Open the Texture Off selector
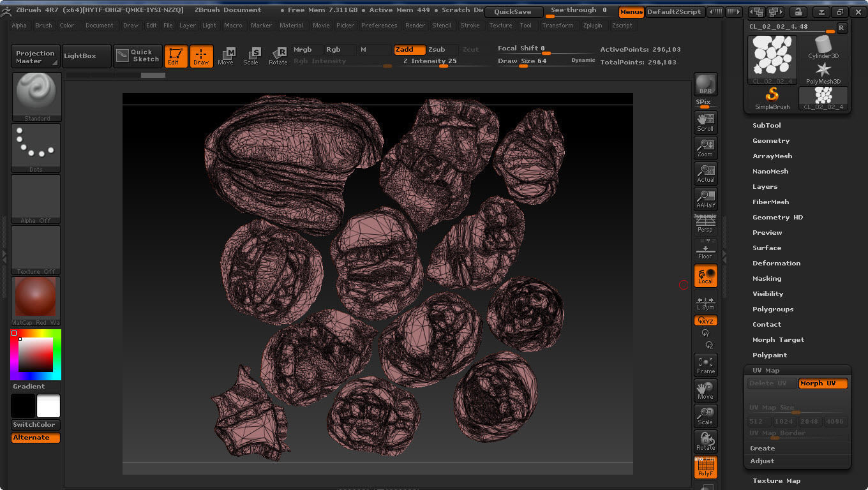868x490 pixels. [x=36, y=250]
